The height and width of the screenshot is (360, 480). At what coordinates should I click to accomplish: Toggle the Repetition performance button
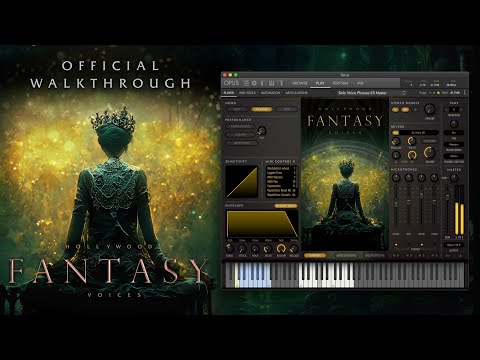[x=241, y=143]
